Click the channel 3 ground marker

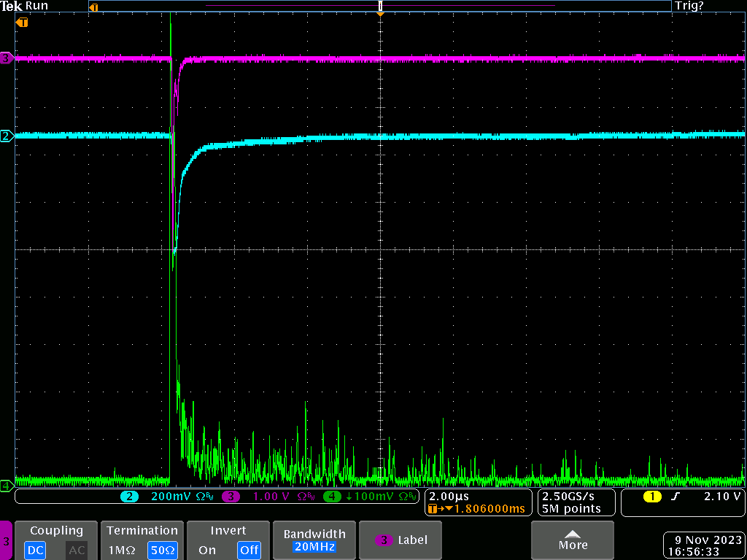coord(7,58)
